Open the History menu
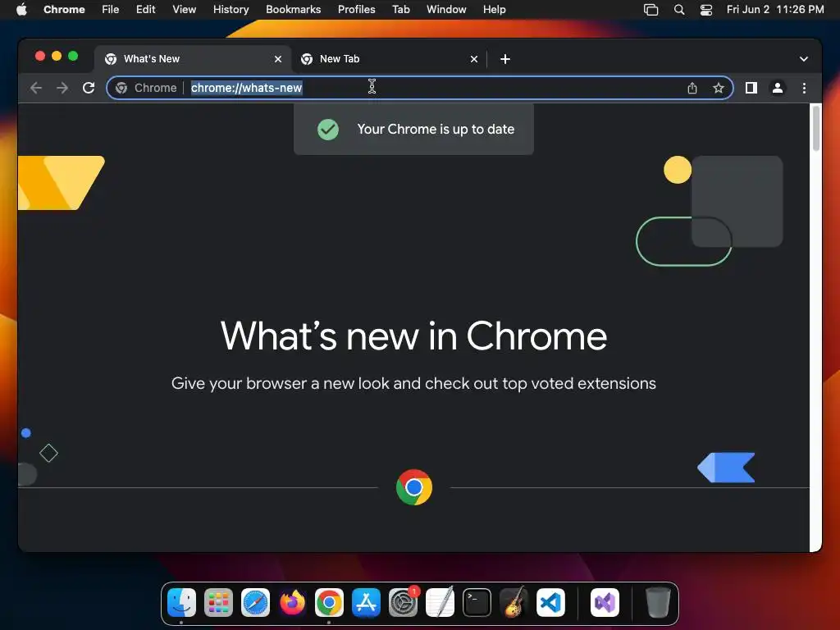The height and width of the screenshot is (630, 840). tap(231, 10)
